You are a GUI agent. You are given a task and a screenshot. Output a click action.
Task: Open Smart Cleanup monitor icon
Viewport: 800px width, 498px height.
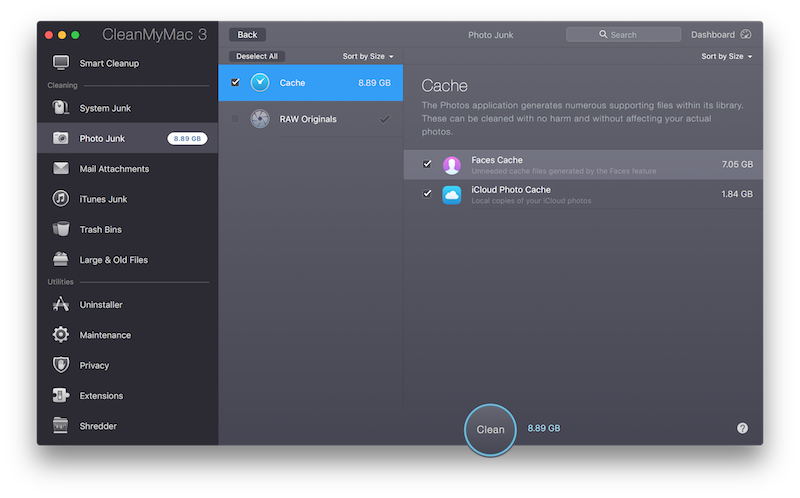pyautogui.click(x=61, y=63)
